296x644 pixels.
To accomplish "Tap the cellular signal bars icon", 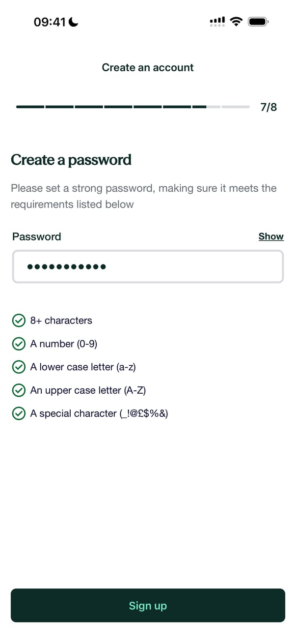I will 217,22.
